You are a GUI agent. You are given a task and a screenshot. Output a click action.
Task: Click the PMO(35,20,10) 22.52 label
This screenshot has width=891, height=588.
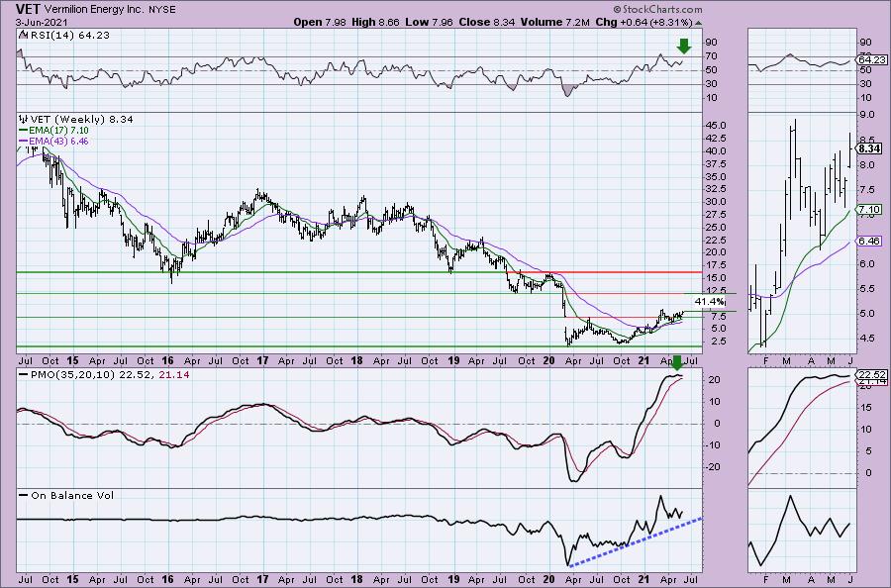point(91,375)
